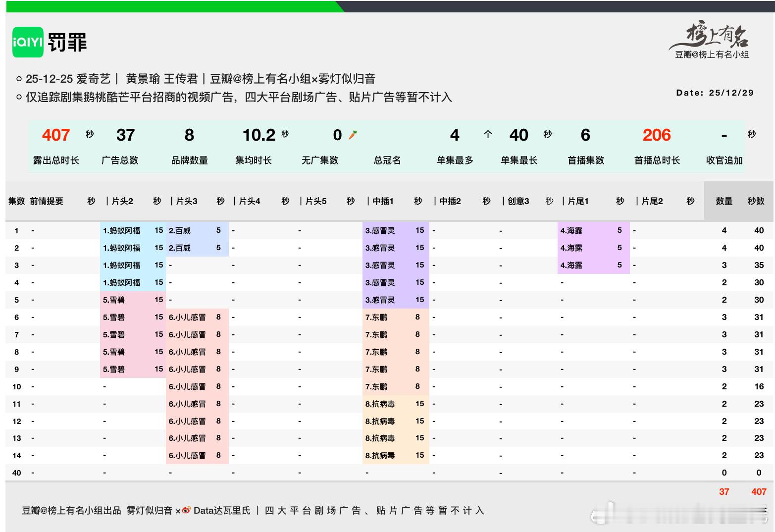
Task: Click the 东鹏 cell in episode 10
Action: pyautogui.click(x=376, y=386)
